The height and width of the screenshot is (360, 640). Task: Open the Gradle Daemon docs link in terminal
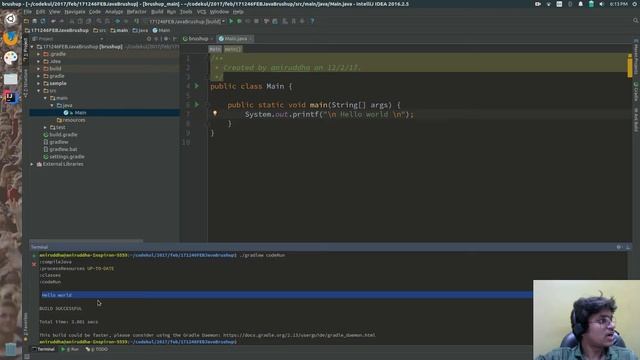click(x=299, y=335)
